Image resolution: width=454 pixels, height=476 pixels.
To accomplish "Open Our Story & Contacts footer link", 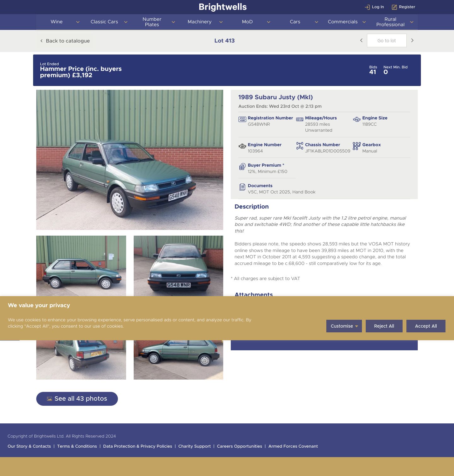I will (29, 446).
